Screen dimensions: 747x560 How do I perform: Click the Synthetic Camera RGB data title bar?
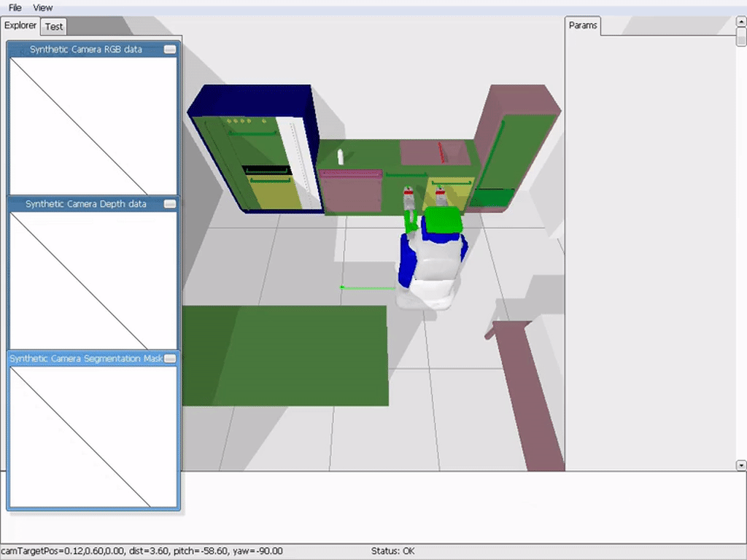pyautogui.click(x=86, y=49)
